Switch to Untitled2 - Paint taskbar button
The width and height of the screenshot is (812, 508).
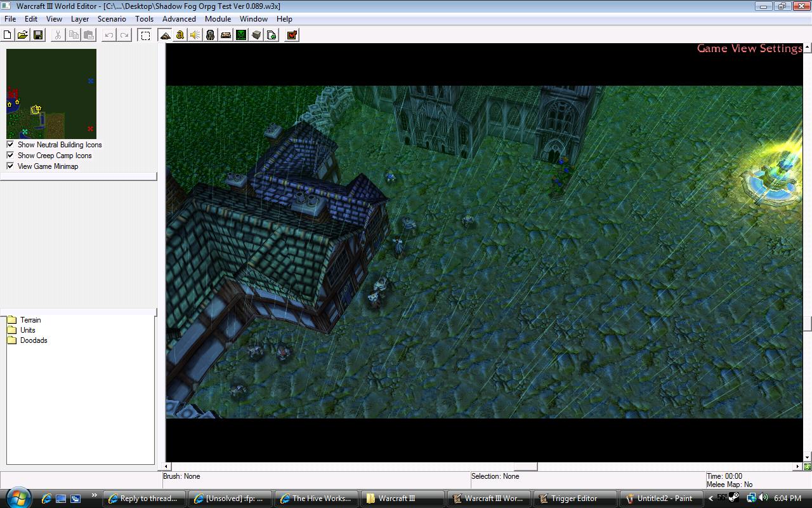click(x=660, y=498)
